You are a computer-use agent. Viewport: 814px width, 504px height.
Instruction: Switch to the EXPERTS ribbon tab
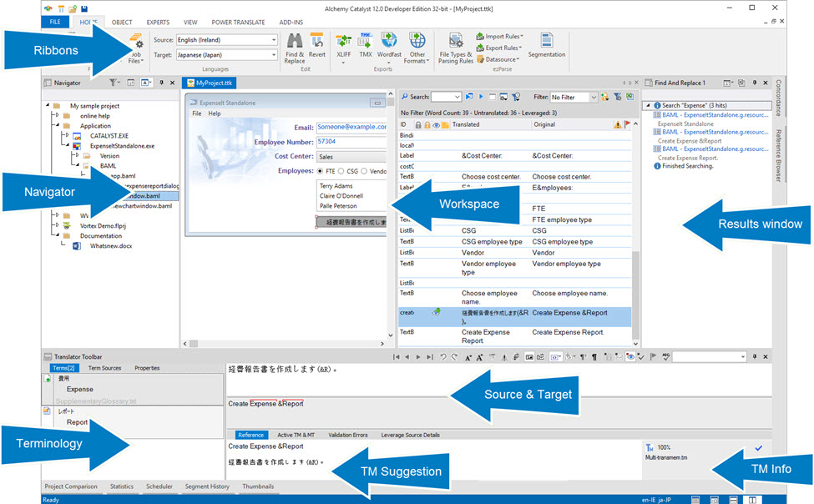[158, 23]
